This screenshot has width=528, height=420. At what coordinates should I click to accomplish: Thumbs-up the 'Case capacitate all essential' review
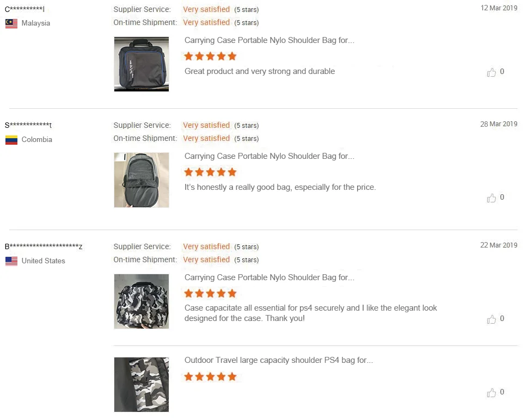click(x=492, y=319)
